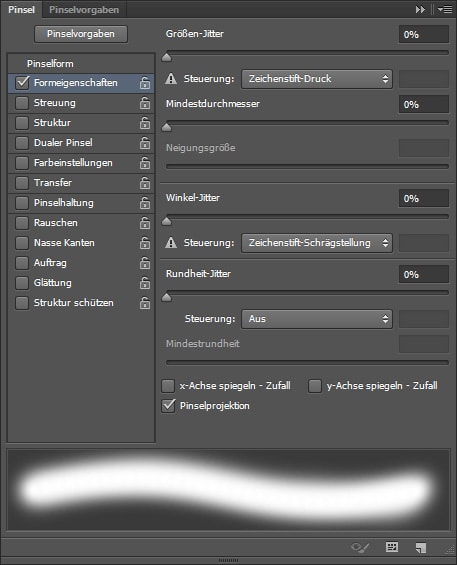
Task: Open the Zeichenstift-Schrägstellung control dropdown
Action: tap(317, 243)
